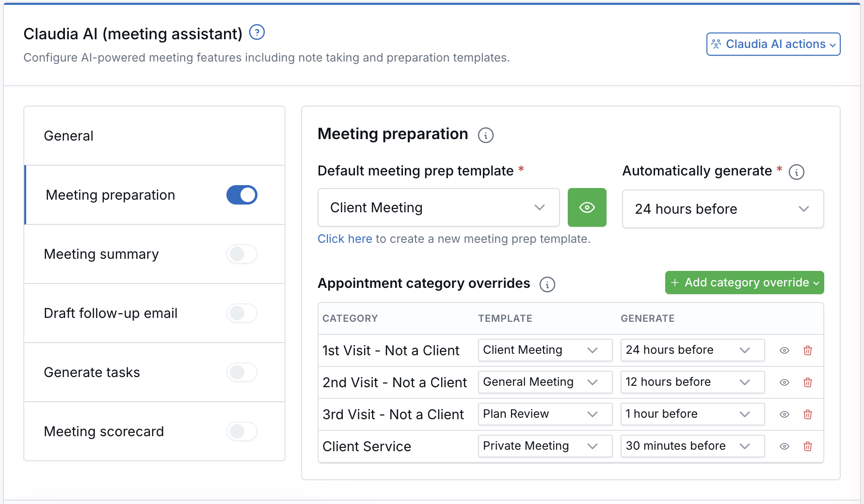The width and height of the screenshot is (864, 504).
Task: Click 3rd Visit - Not a Client cell
Action: coord(393,414)
